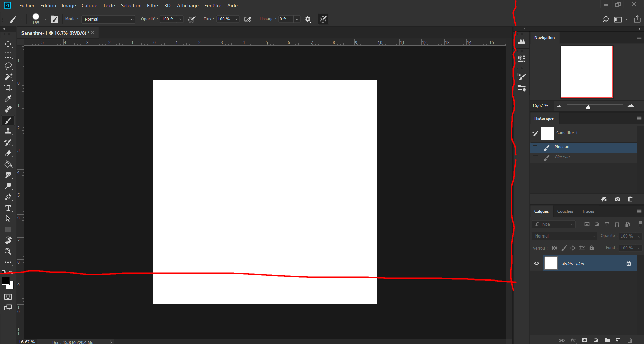Open the Opacité dropdown in options bar
Image resolution: width=644 pixels, height=344 pixels.
[x=180, y=19]
